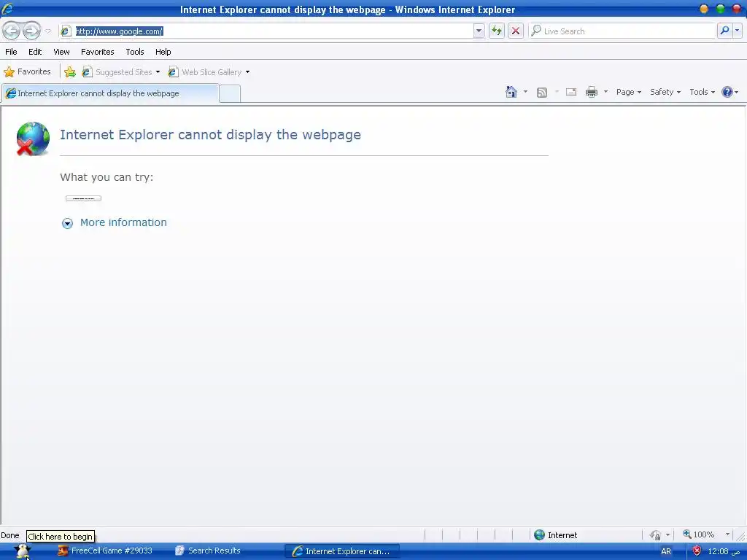
Task: Switch to FreeCell Game #29033 taskbar item
Action: point(105,551)
